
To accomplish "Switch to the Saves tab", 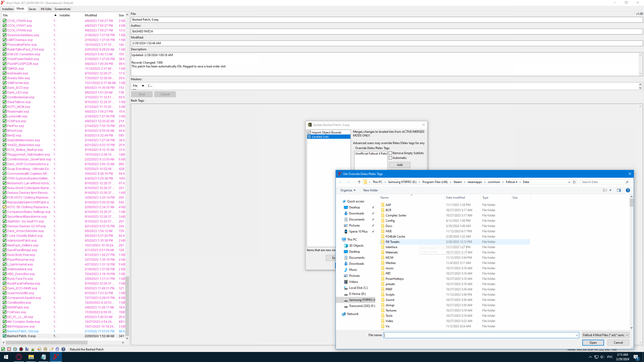I will [32, 9].
